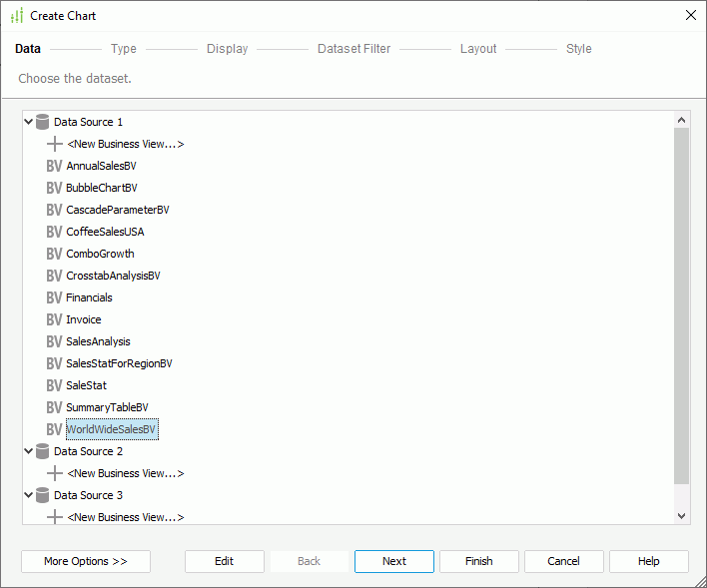Choose the Invoice dataset
707x588 pixels.
pyautogui.click(x=84, y=319)
